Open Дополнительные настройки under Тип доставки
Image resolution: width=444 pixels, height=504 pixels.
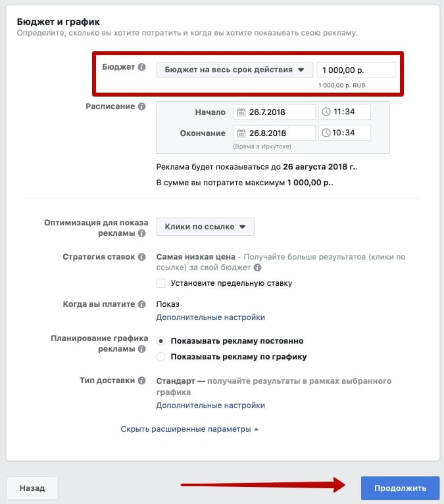click(x=210, y=405)
